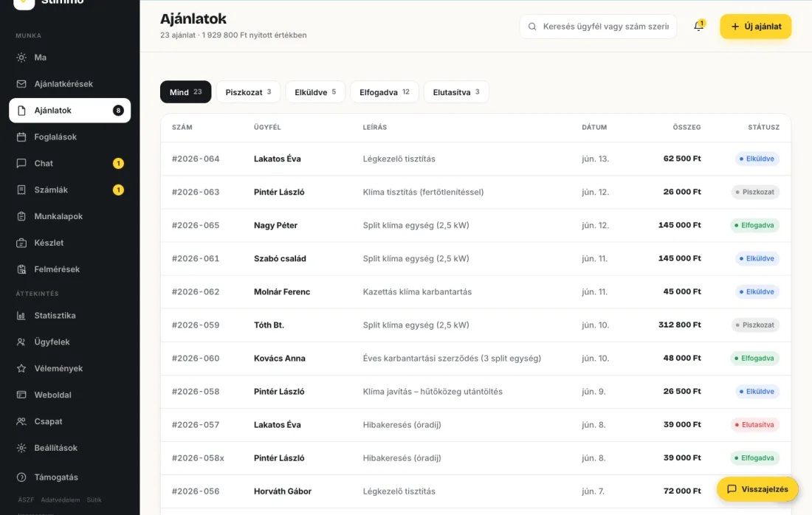
Task: Click Elfogadva status of Kovács Anna
Action: [754, 358]
